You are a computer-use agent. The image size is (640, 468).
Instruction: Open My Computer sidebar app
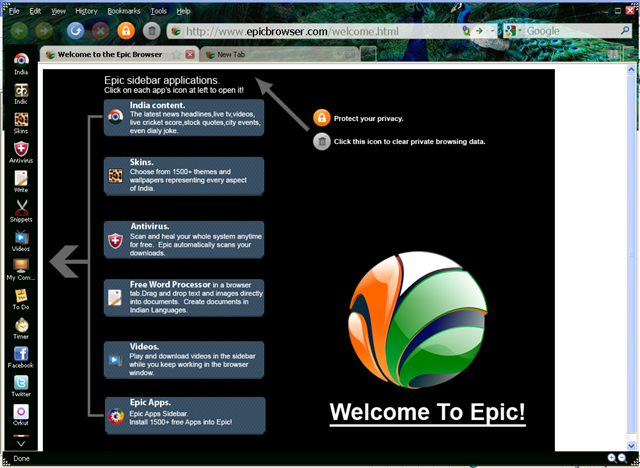pyautogui.click(x=21, y=270)
